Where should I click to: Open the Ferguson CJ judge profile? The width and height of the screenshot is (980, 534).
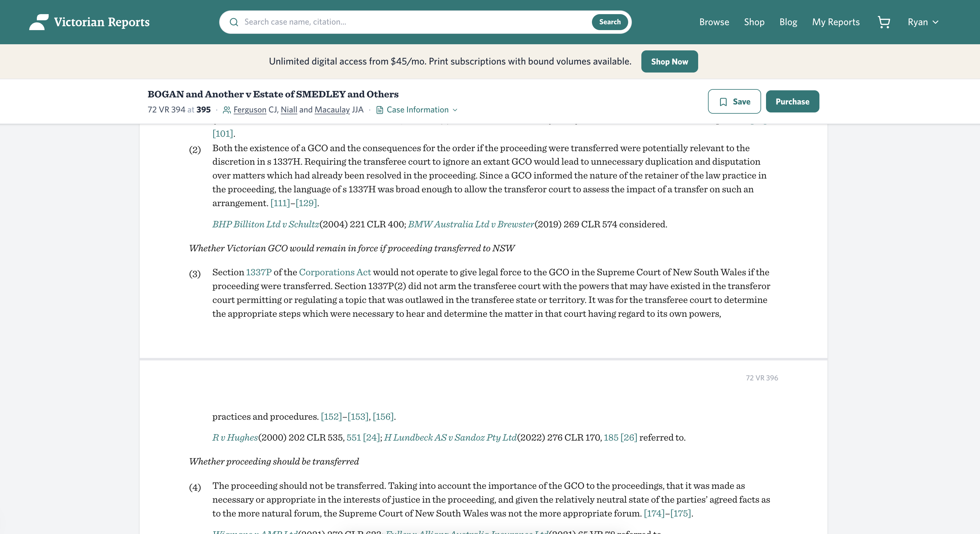pyautogui.click(x=250, y=110)
